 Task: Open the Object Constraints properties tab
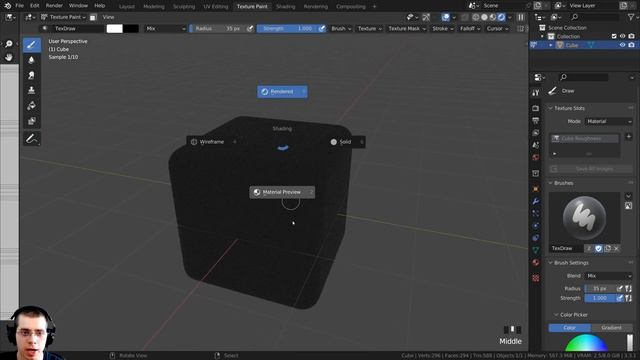pos(536,238)
